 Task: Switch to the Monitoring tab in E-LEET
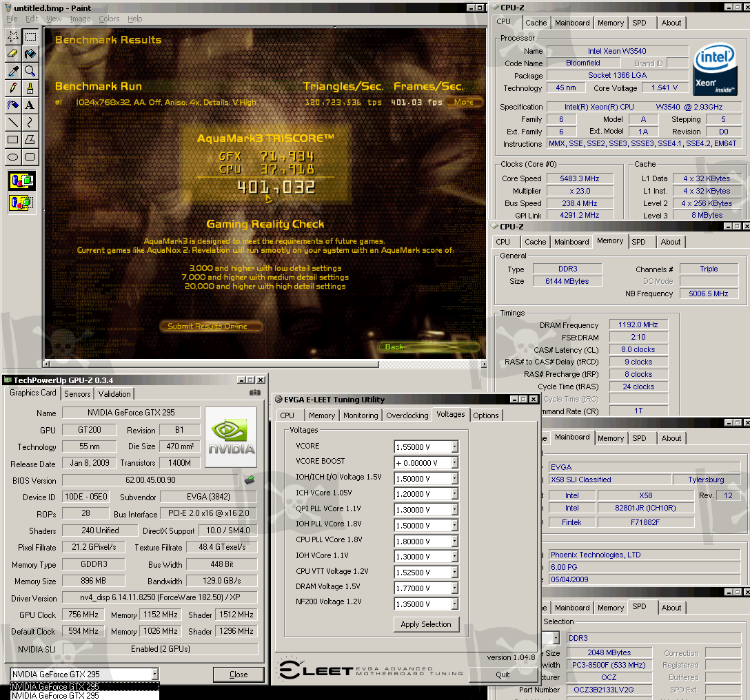click(361, 415)
